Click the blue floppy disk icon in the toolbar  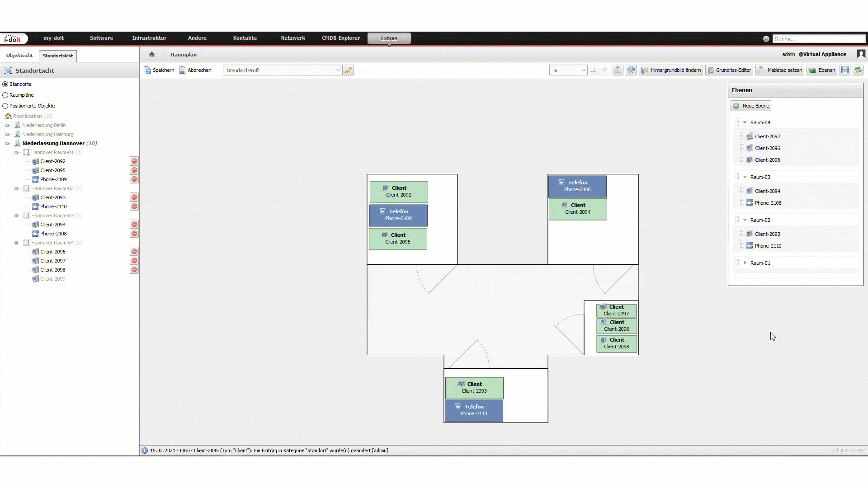pyautogui.click(x=845, y=70)
